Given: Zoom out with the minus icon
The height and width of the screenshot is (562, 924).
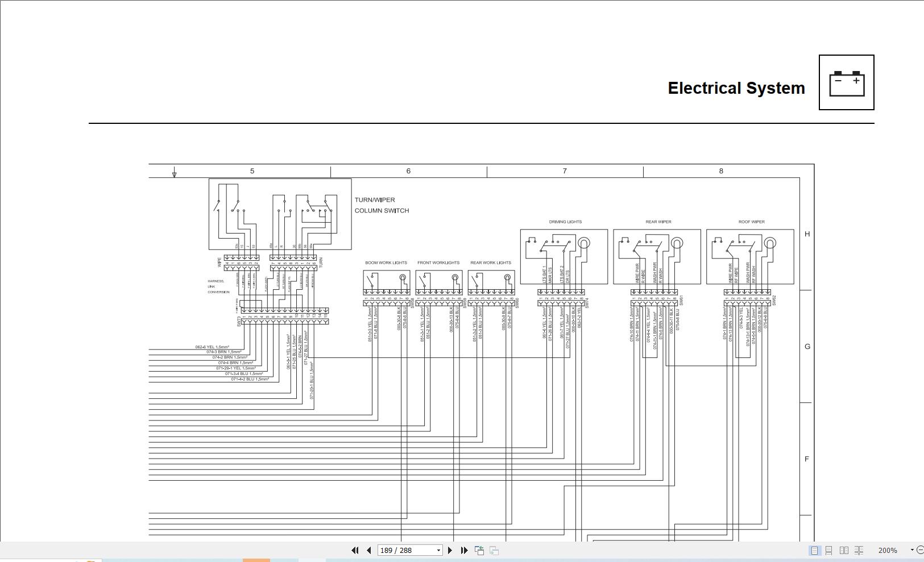Looking at the screenshot, I should pos(920,549).
